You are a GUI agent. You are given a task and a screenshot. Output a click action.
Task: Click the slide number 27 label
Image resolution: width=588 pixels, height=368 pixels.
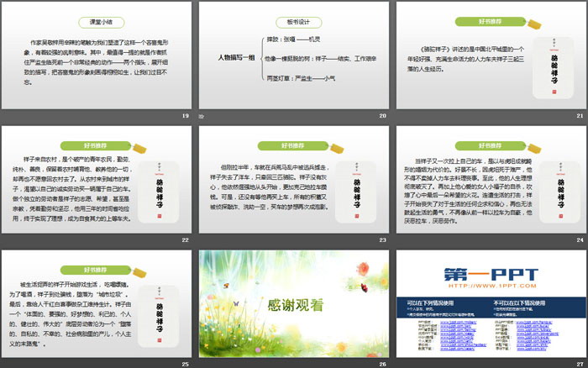[x=580, y=363]
